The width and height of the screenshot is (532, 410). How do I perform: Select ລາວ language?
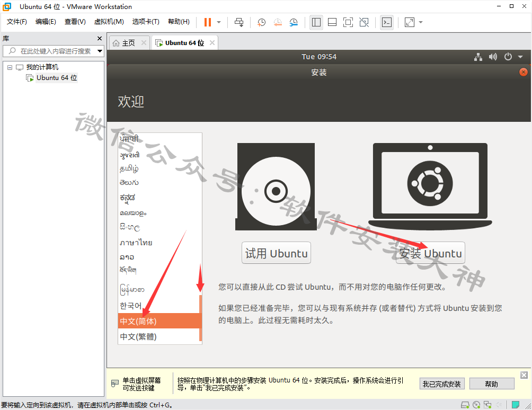159,257
